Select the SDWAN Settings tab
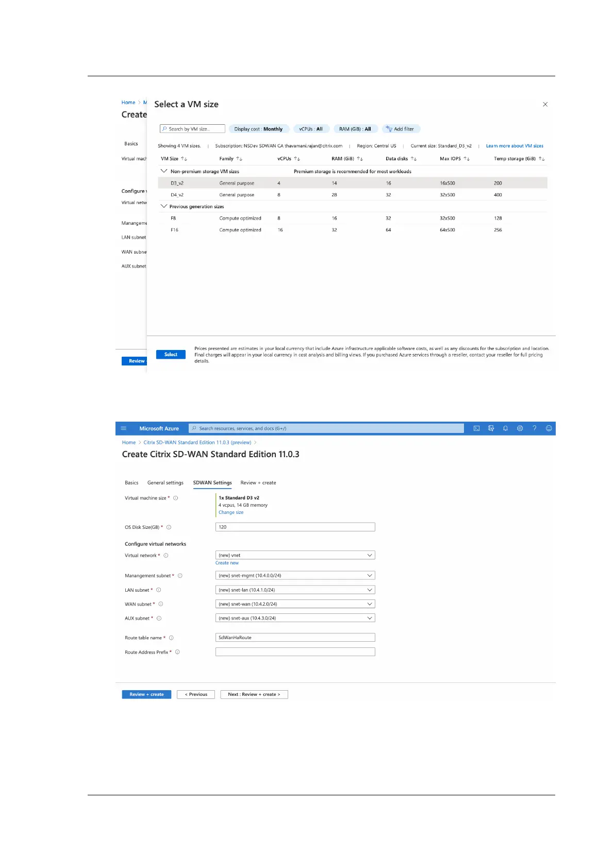This screenshot has width=614, height=868. tap(212, 483)
